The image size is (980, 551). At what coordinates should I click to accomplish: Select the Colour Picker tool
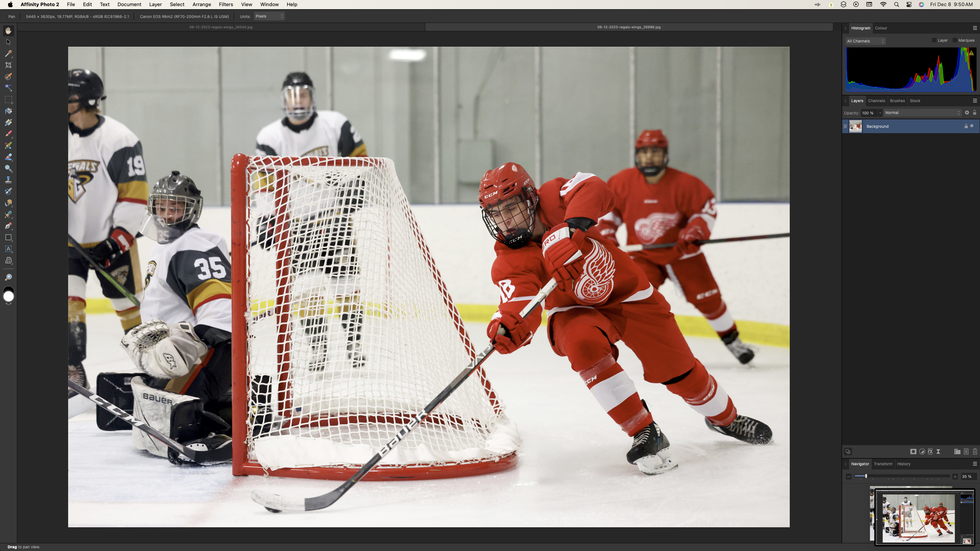[x=8, y=54]
